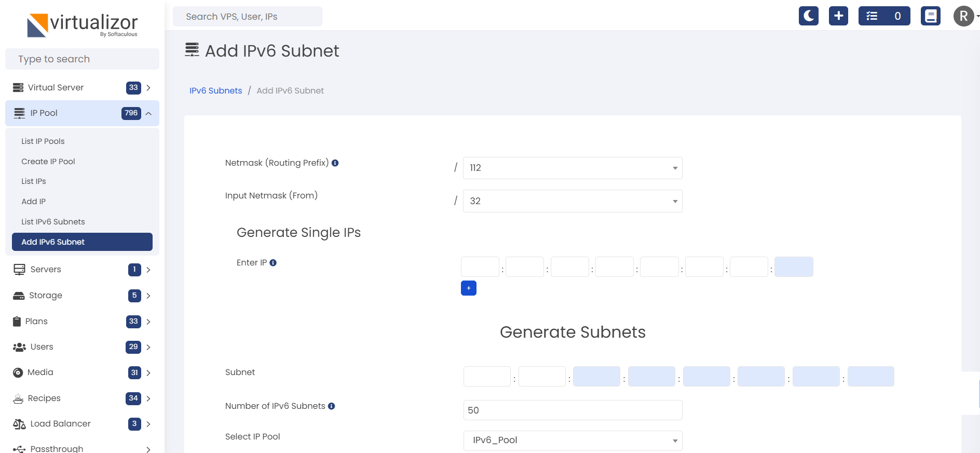Click the Users group icon
Viewport: 980px width, 453px height.
click(19, 347)
